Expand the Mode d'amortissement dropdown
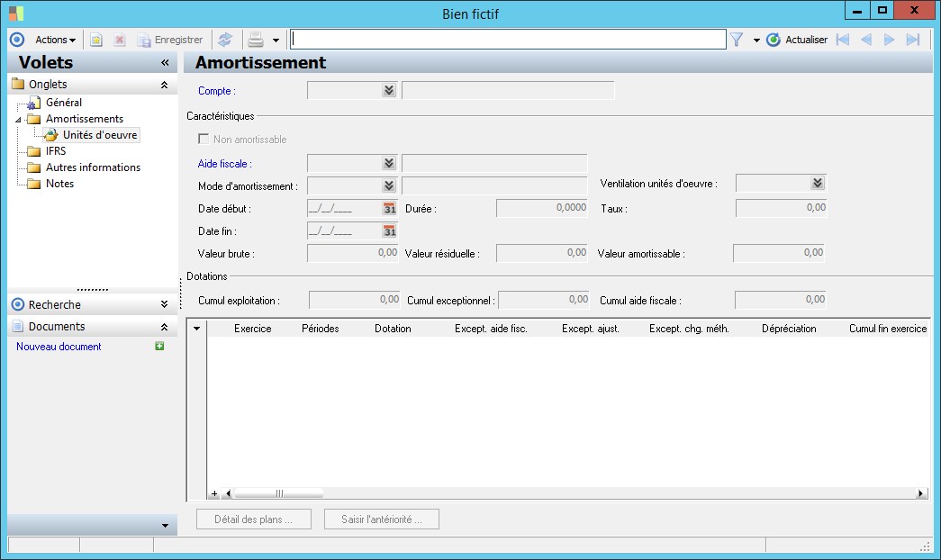941x560 pixels. click(x=388, y=185)
